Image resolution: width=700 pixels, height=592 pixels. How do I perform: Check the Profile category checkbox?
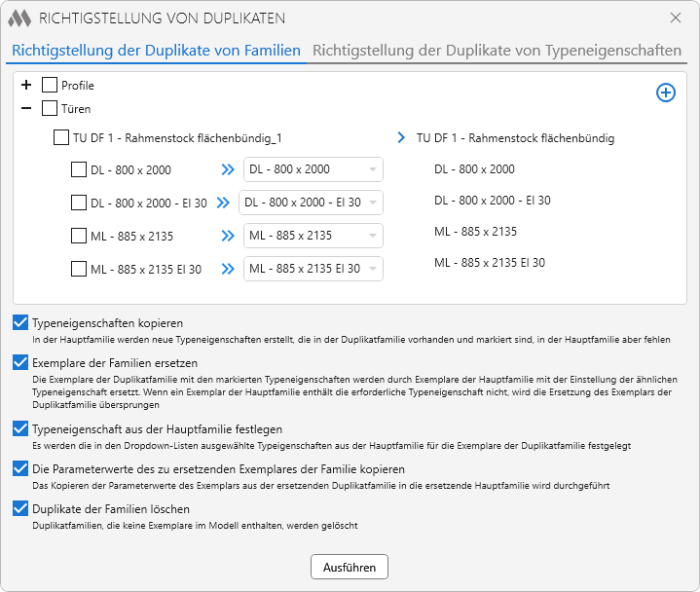click(x=50, y=86)
